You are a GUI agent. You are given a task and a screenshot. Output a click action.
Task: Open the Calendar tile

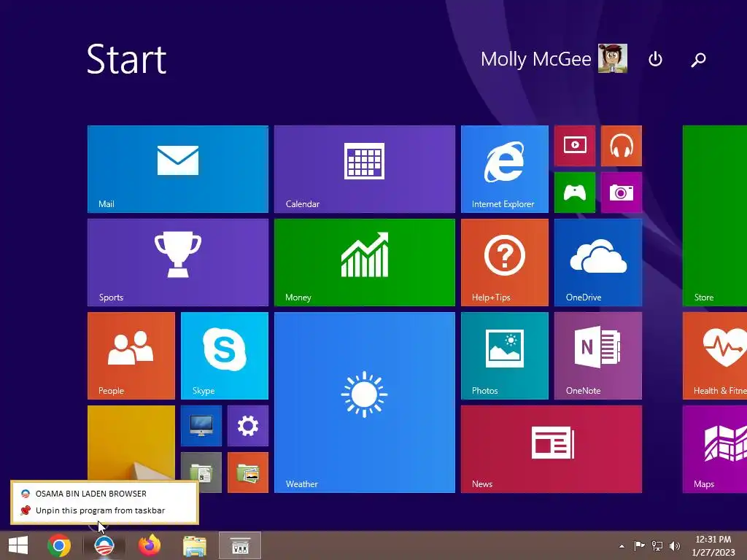tap(365, 169)
